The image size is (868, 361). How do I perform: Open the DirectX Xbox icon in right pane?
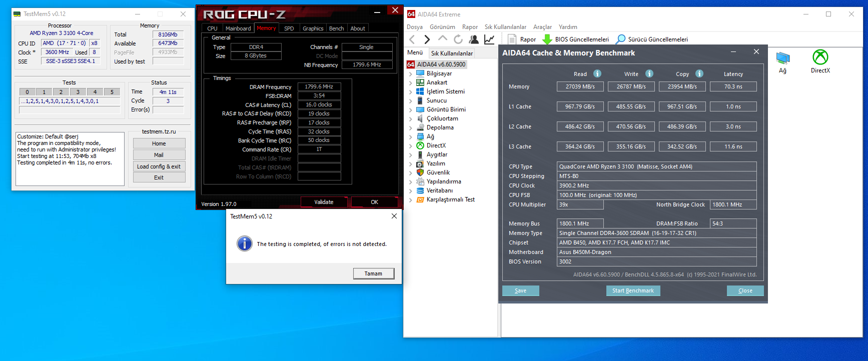820,61
